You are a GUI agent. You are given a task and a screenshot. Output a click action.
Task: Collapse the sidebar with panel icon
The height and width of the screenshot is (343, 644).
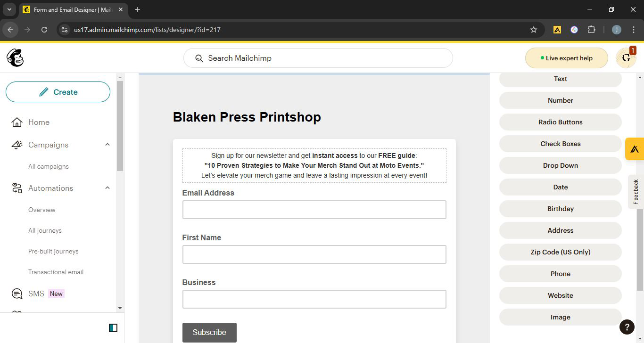pos(113,328)
